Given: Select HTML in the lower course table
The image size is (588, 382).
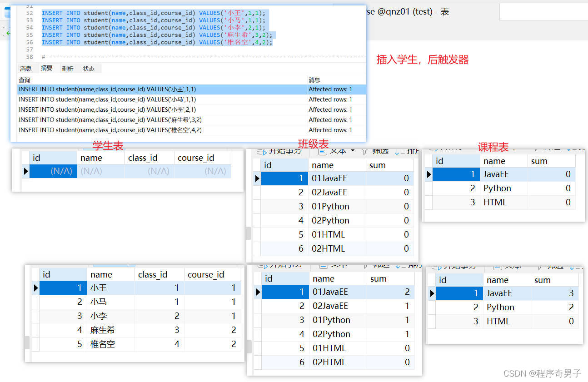Looking at the screenshot, I should click(507, 322).
